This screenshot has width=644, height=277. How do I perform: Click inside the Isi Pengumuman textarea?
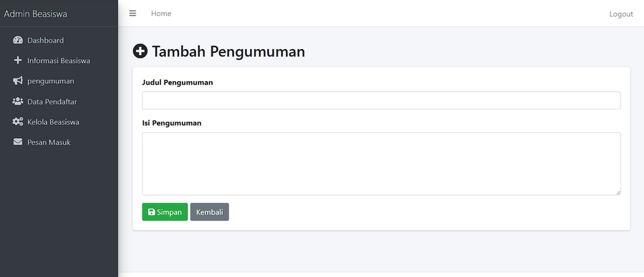381,164
